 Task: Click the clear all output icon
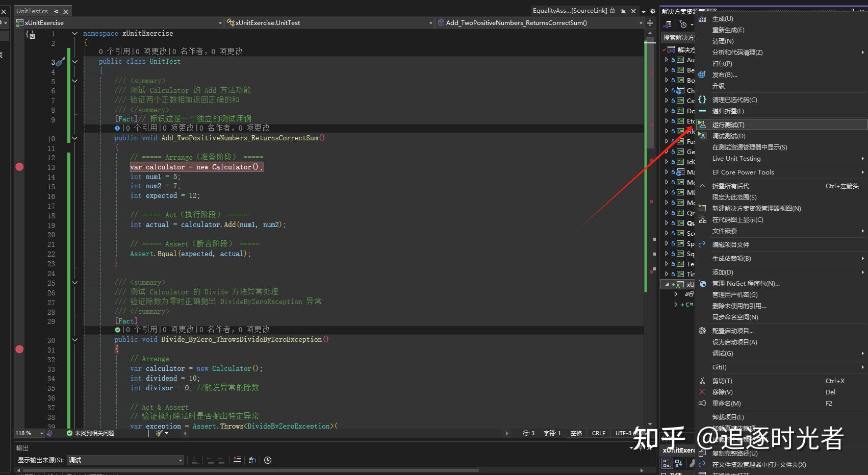tap(237, 460)
